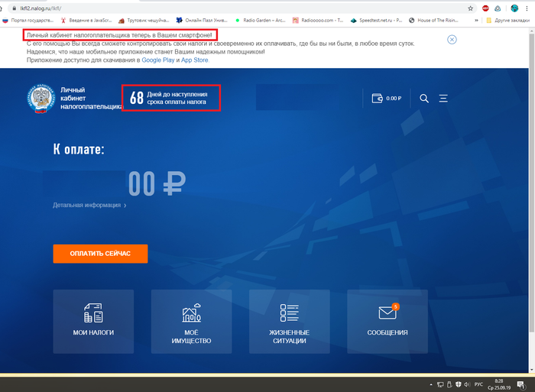Open the Портал государств... bookmark
The image size is (535, 392).
(28, 21)
